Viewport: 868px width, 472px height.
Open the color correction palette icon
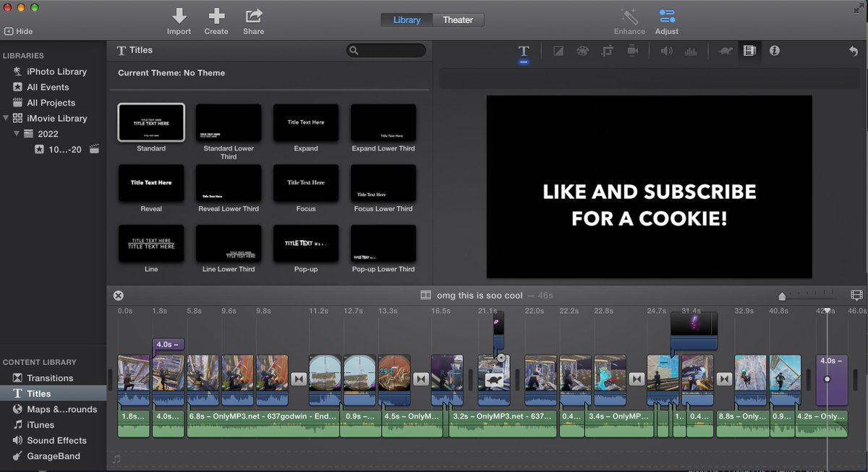click(x=582, y=51)
